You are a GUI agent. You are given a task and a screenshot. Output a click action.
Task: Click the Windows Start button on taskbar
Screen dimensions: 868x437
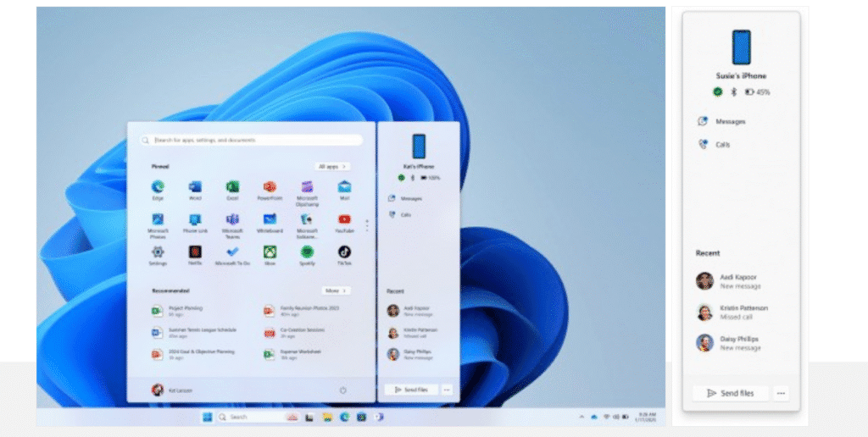coord(207,417)
